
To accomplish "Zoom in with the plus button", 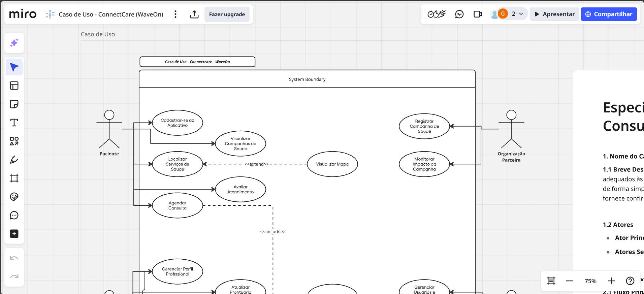I will (x=611, y=281).
